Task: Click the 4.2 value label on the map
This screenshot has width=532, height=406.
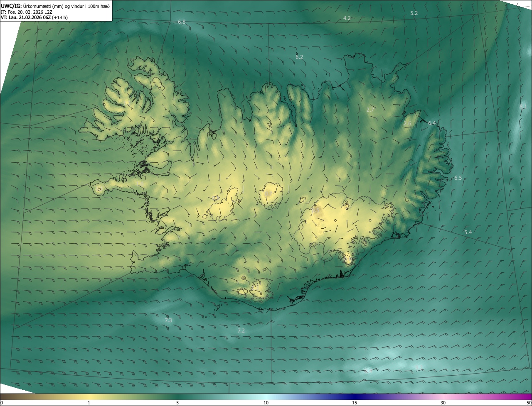Action: click(347, 18)
